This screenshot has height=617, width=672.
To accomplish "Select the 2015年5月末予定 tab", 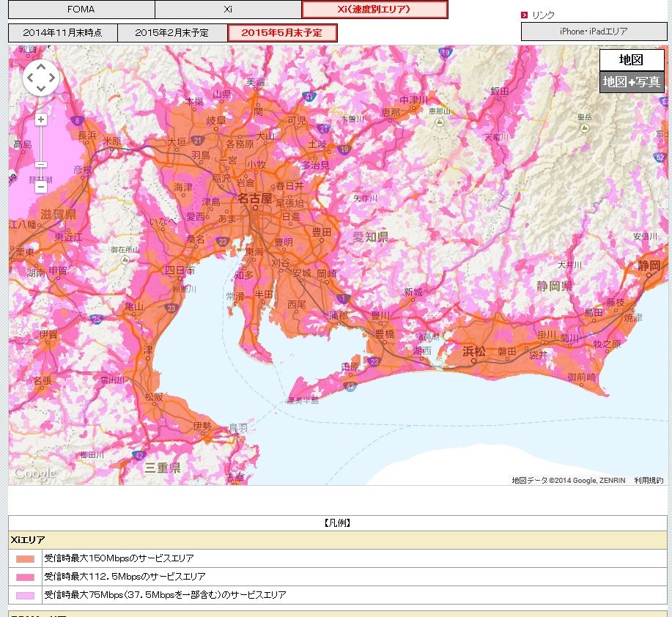I will tap(282, 33).
